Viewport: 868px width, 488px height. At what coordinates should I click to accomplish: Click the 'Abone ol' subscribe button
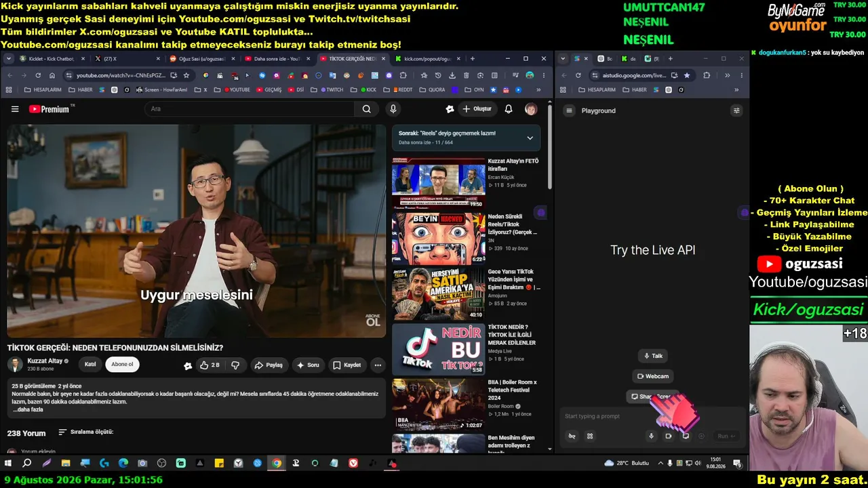(122, 365)
